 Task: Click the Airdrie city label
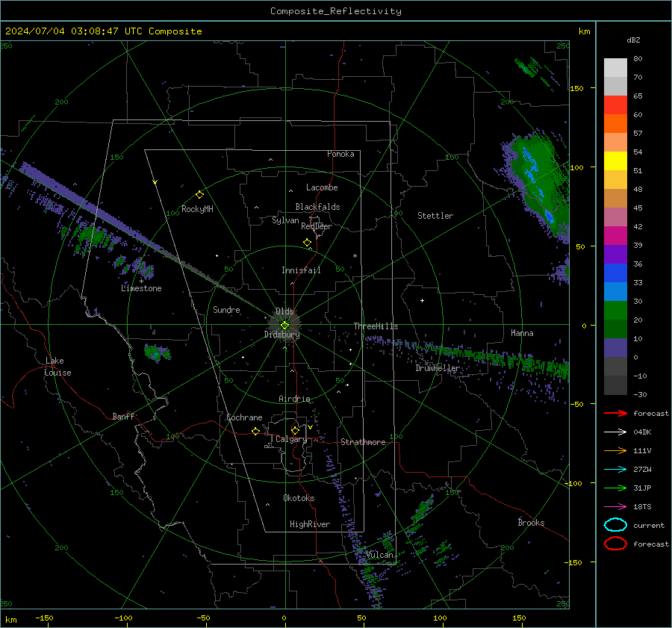click(x=294, y=399)
